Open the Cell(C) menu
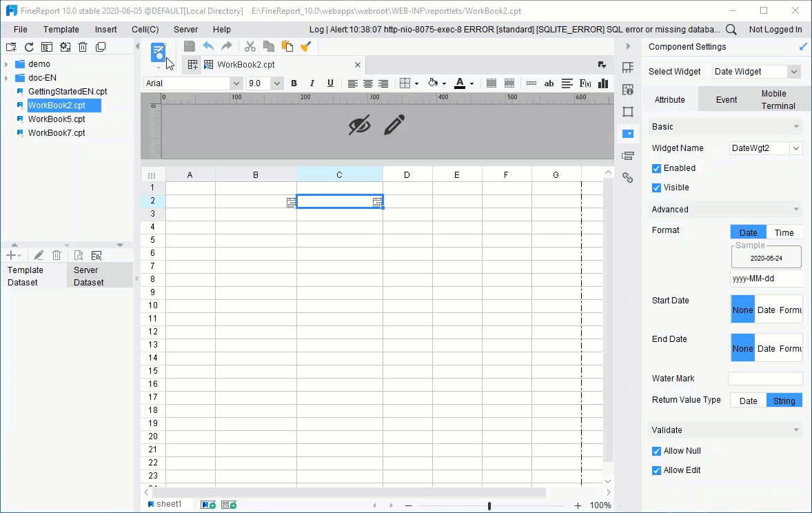Image resolution: width=812 pixels, height=513 pixels. [x=145, y=30]
